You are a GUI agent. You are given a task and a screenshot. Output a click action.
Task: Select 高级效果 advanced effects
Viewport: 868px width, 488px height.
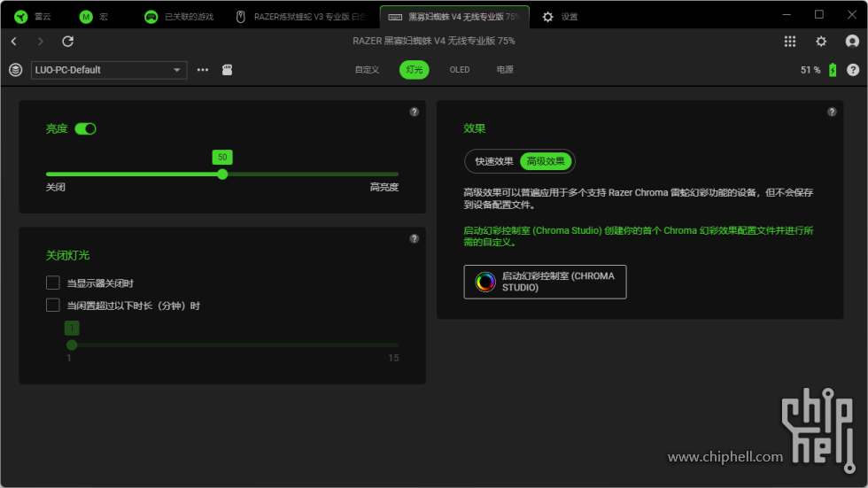point(546,161)
